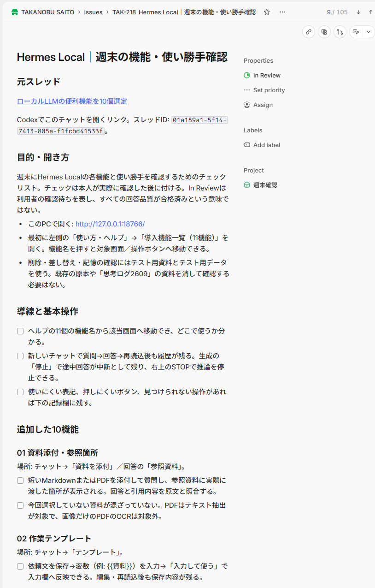Open the three-dot more options menu
This screenshot has width=375, height=588.
click(282, 12)
